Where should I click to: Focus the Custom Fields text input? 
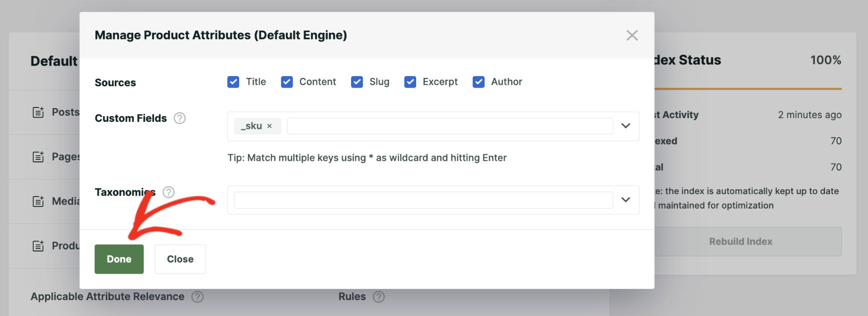tap(450, 126)
